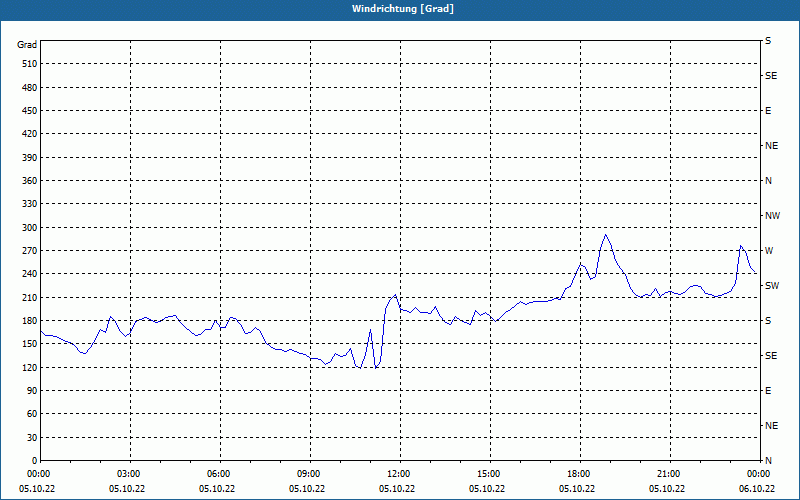
Task: Select the W compass label
Action: click(x=769, y=251)
